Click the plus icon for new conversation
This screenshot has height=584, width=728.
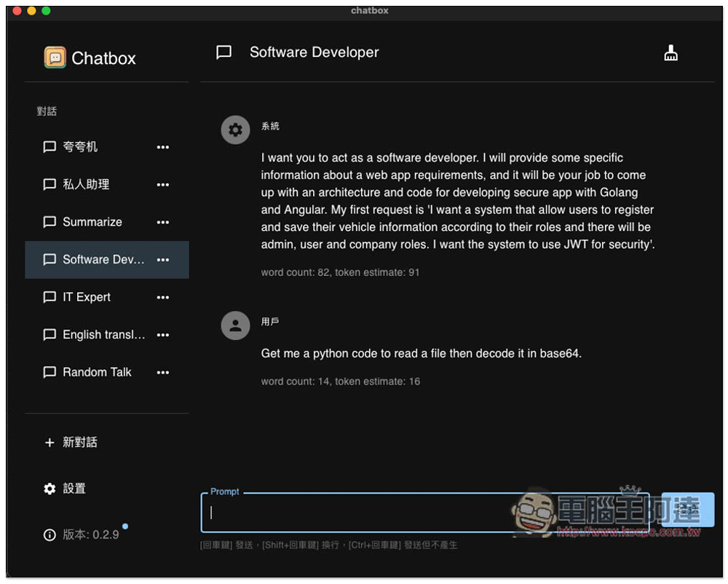coord(50,443)
